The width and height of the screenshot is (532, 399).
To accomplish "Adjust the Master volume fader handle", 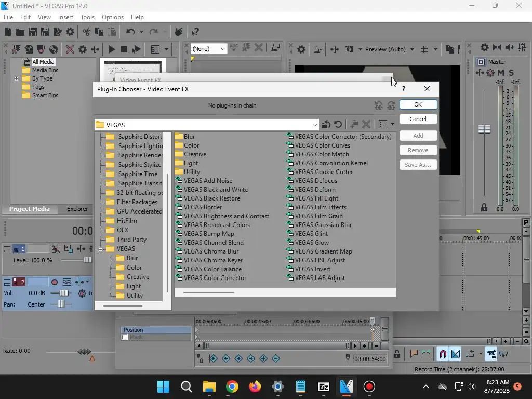I will [x=484, y=129].
